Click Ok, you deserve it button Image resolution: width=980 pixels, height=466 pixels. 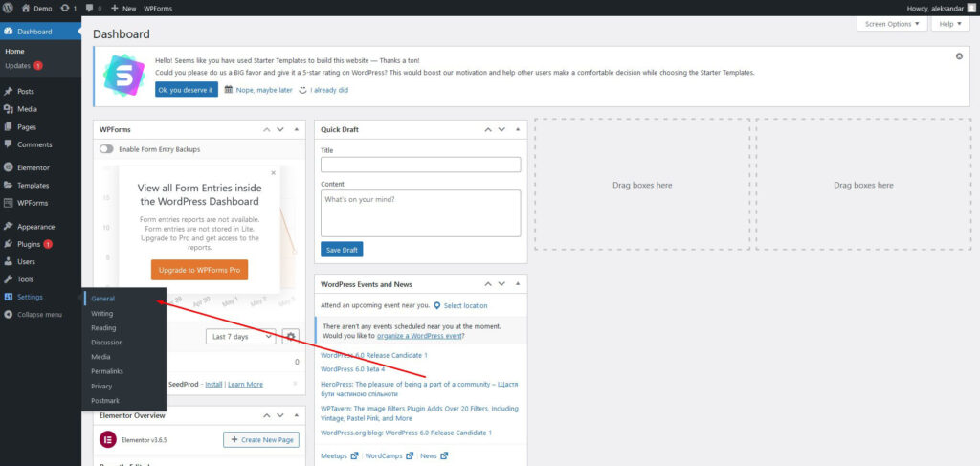[187, 89]
